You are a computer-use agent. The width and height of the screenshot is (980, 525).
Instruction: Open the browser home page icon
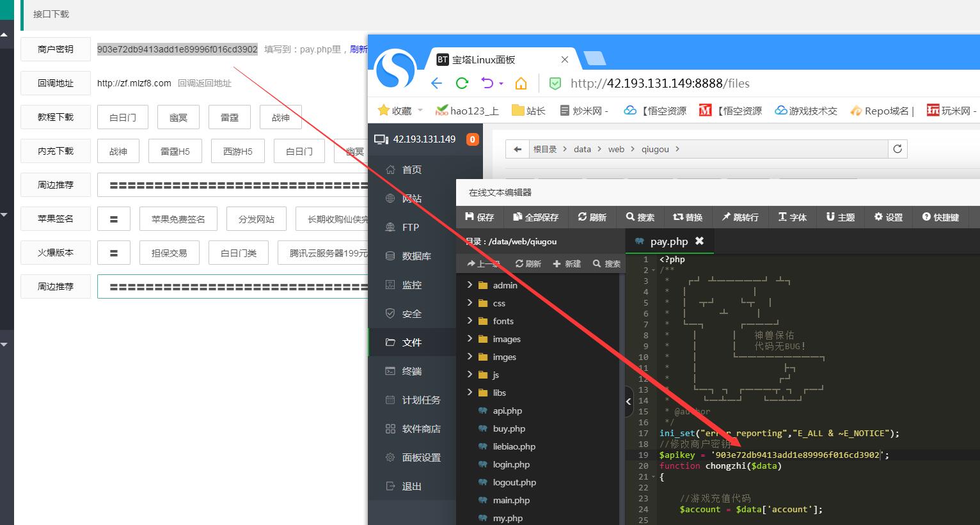click(x=521, y=83)
